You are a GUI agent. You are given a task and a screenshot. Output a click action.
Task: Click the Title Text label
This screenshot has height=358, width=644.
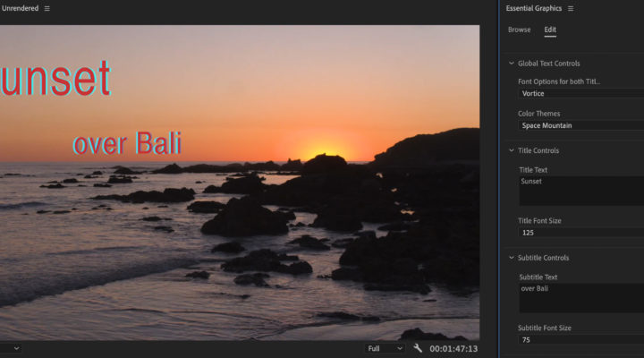click(x=533, y=170)
